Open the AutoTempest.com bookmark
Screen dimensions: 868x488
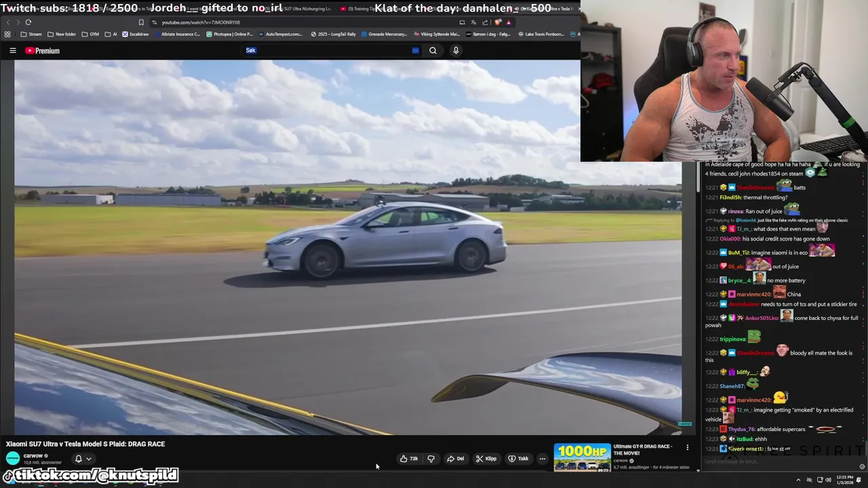click(x=280, y=34)
